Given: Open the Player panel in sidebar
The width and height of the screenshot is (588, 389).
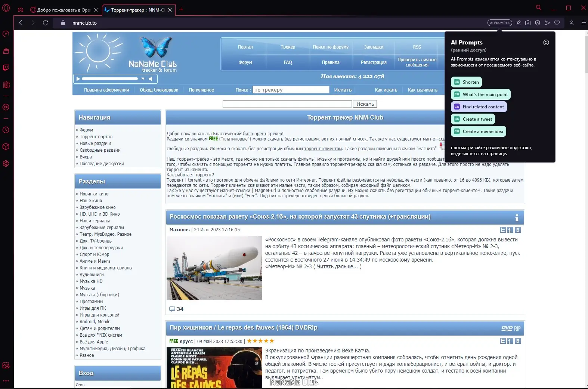Looking at the screenshot, I should (x=6, y=107).
